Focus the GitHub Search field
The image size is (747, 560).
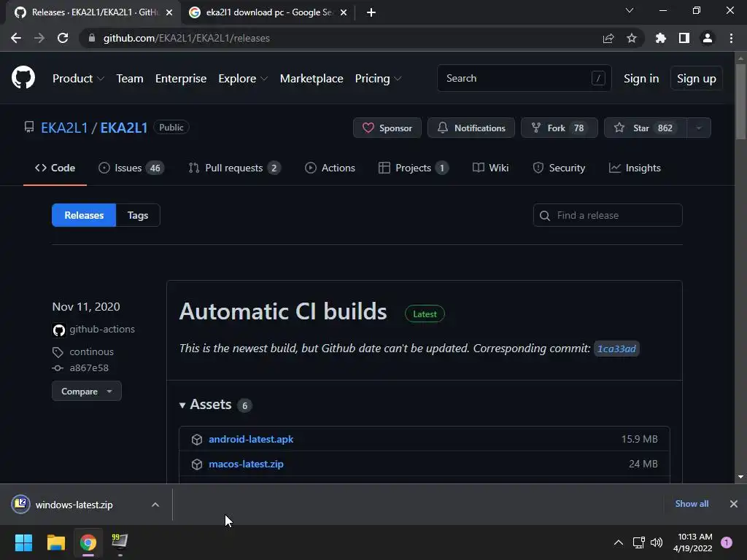pyautogui.click(x=524, y=78)
